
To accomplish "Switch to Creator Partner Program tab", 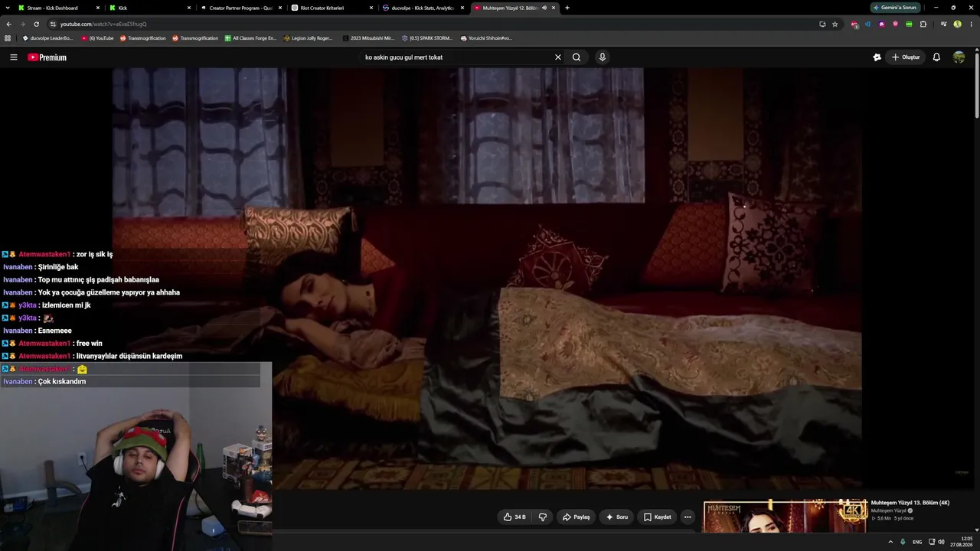I will tap(241, 8).
